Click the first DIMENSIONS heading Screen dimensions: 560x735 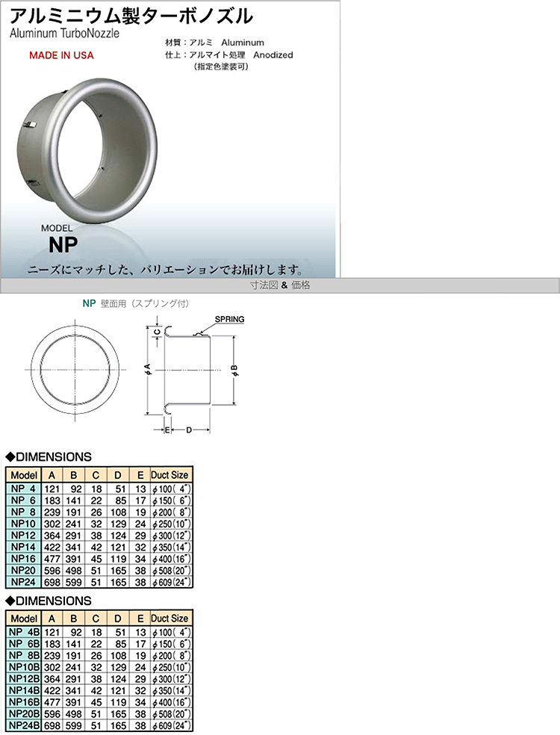tap(49, 457)
